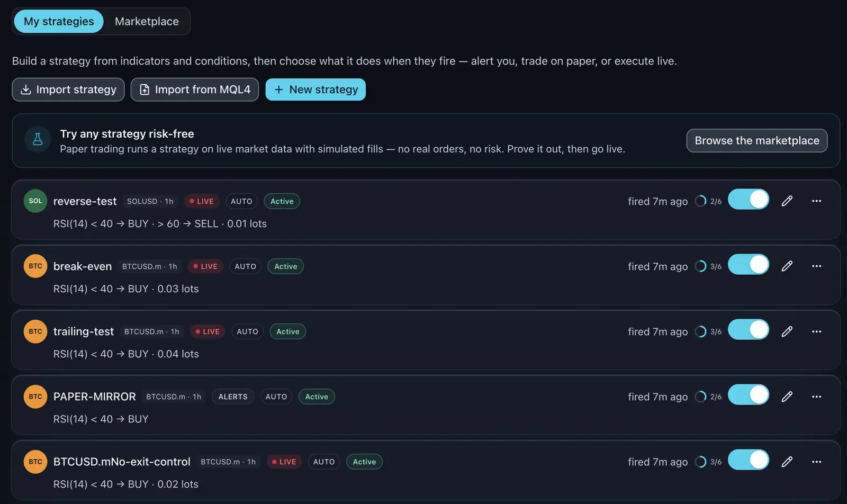
Task: Click the BTC coin icon for trailing-test
Action: [35, 331]
